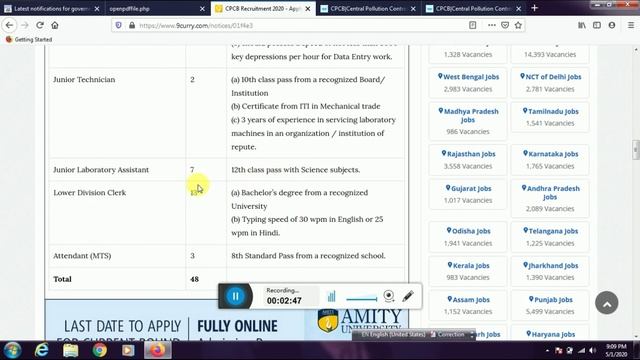Open NCT of Delhi Jobs link
Screen dimensions: 640x360
tap(550, 77)
